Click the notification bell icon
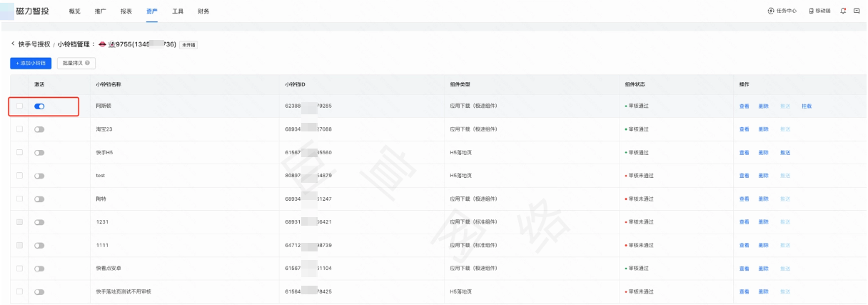 pos(844,11)
